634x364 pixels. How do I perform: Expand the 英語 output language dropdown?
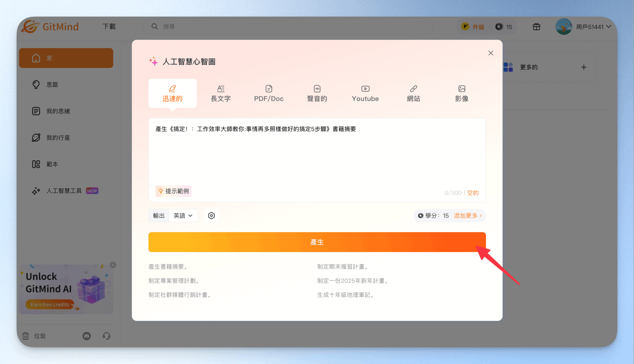pyautogui.click(x=183, y=215)
